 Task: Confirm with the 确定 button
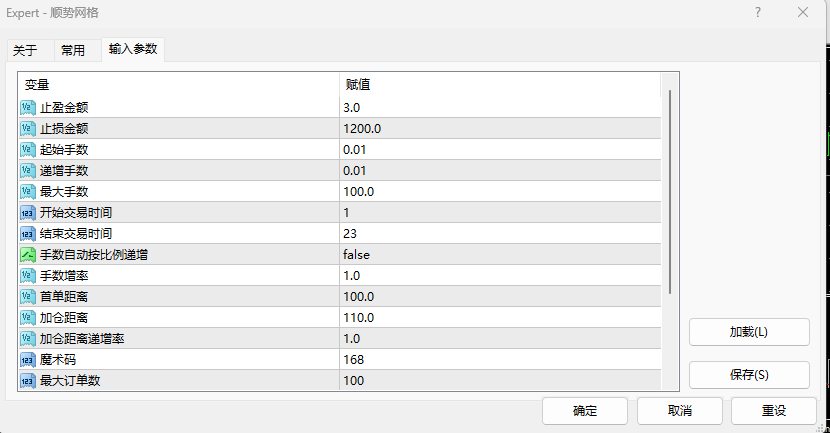pyautogui.click(x=585, y=411)
